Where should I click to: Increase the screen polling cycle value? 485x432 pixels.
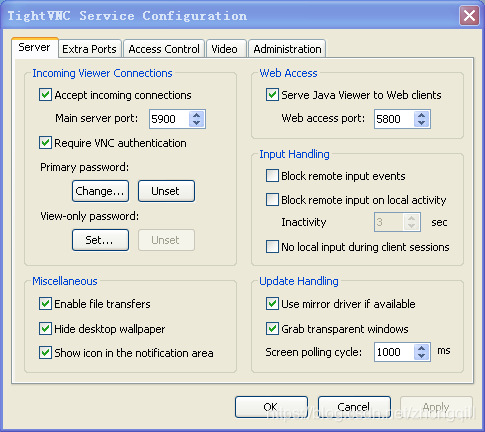click(x=422, y=348)
